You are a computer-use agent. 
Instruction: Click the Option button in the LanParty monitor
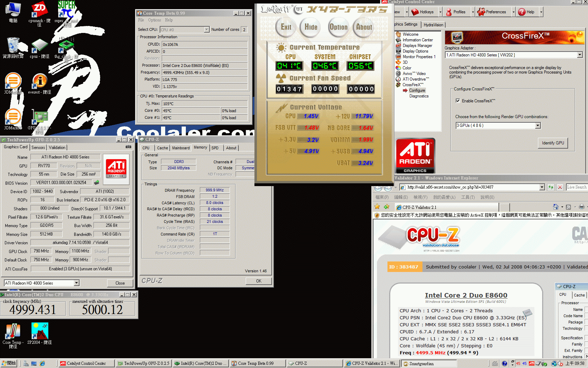338,27
